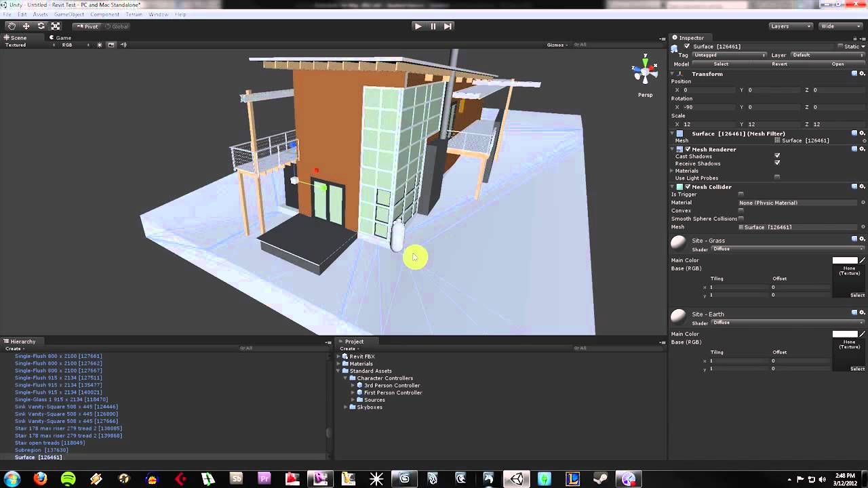This screenshot has height=488, width=868.
Task: Click the model Open button
Action: [x=838, y=64]
